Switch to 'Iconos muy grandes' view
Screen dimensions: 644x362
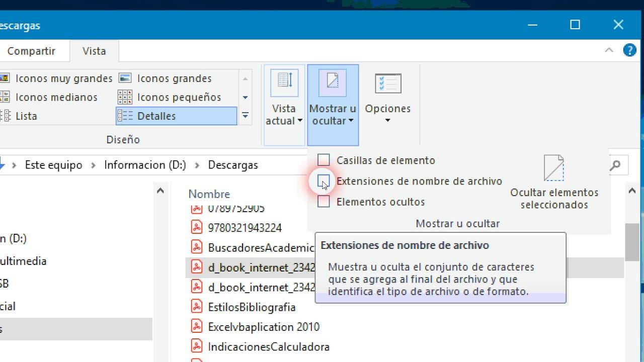(63, 78)
